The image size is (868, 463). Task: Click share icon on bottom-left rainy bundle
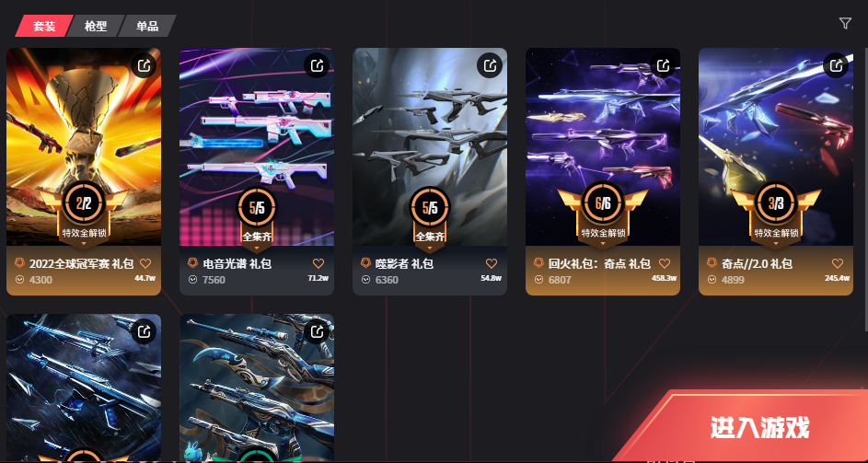click(x=144, y=331)
